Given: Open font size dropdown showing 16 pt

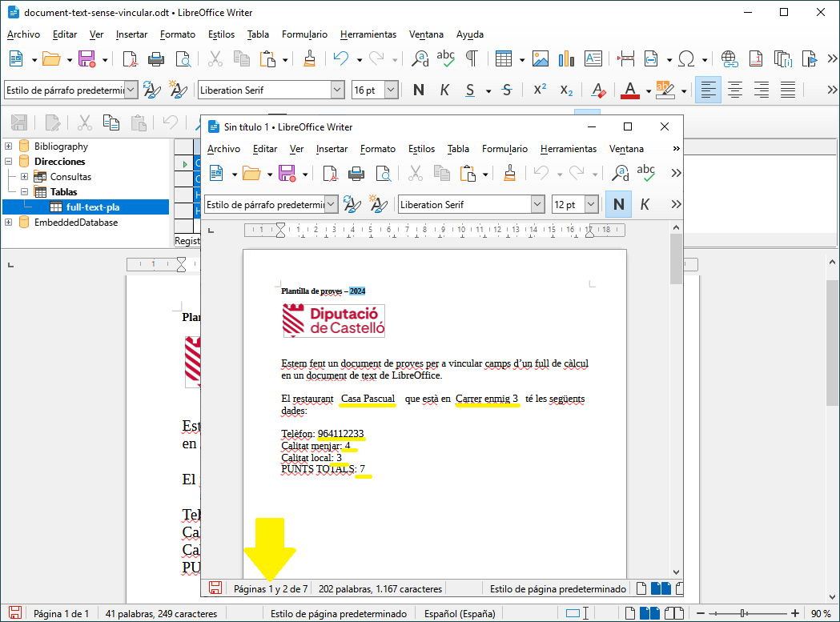Looking at the screenshot, I should pyautogui.click(x=391, y=90).
